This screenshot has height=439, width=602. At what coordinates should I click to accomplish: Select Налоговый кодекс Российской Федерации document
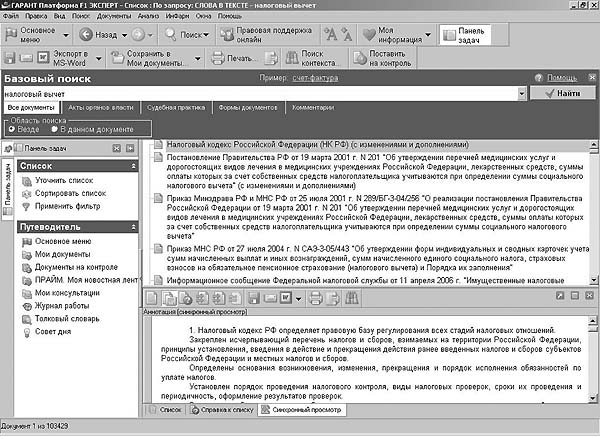point(318,145)
